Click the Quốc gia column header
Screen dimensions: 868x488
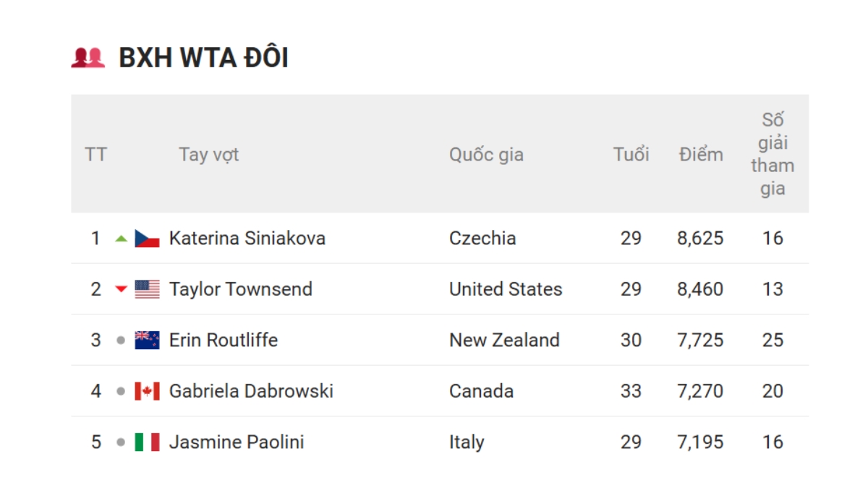click(x=486, y=154)
